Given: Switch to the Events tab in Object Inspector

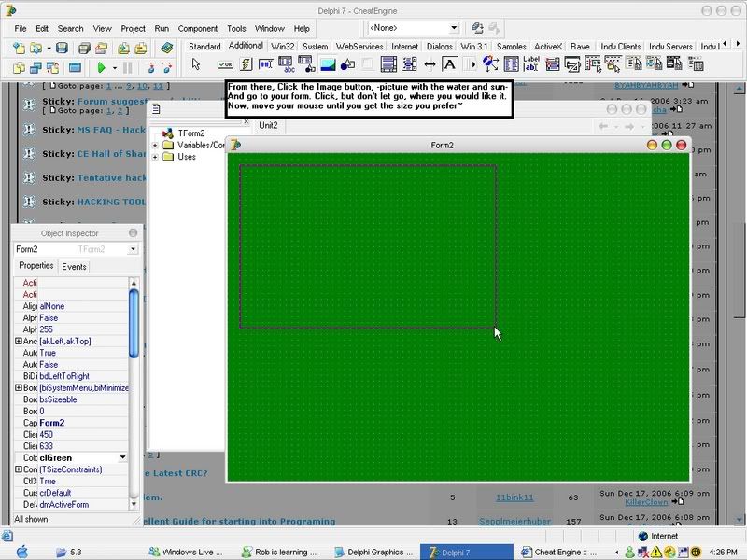Looking at the screenshot, I should click(74, 267).
